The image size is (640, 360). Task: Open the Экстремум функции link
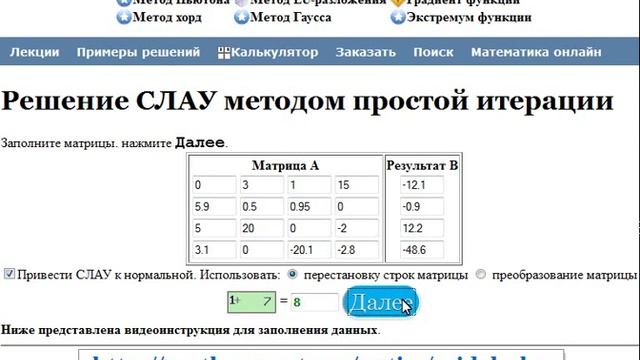click(469, 18)
